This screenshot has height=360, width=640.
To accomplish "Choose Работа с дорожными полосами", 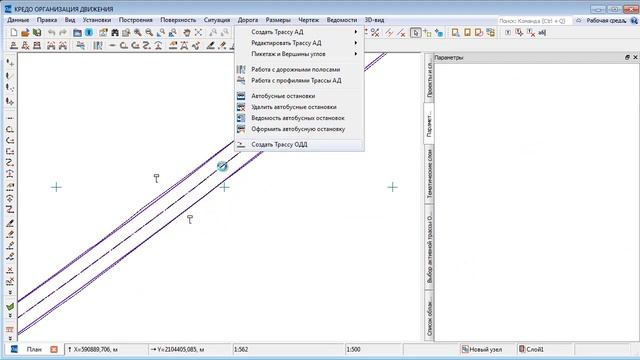I will (x=300, y=69).
